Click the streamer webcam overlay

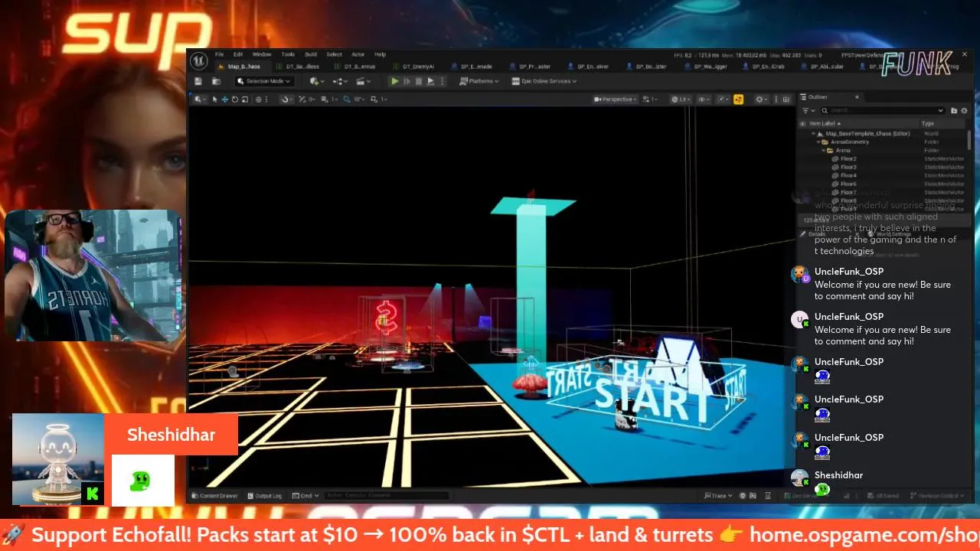(x=93, y=275)
